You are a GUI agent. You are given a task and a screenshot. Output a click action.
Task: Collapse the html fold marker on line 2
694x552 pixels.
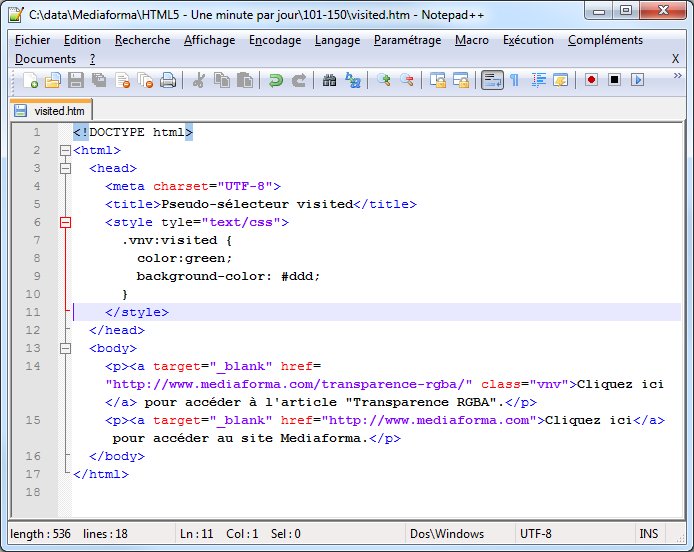coord(66,151)
